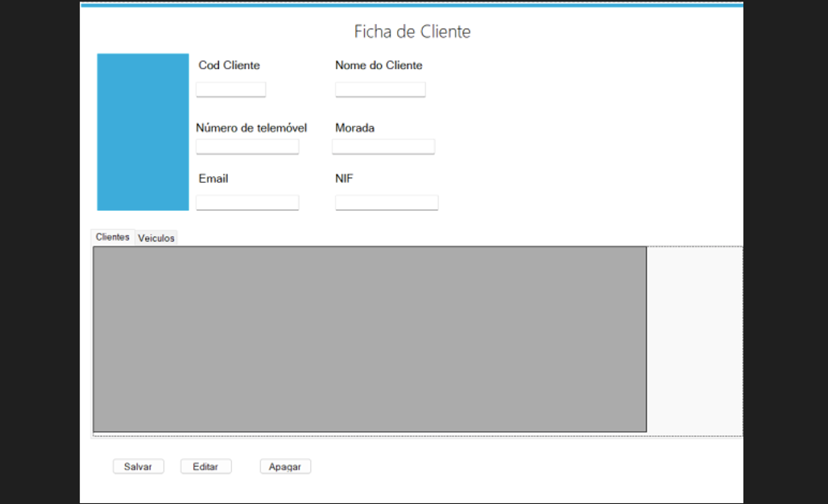Click the NIF label
This screenshot has width=828, height=504.
click(344, 179)
